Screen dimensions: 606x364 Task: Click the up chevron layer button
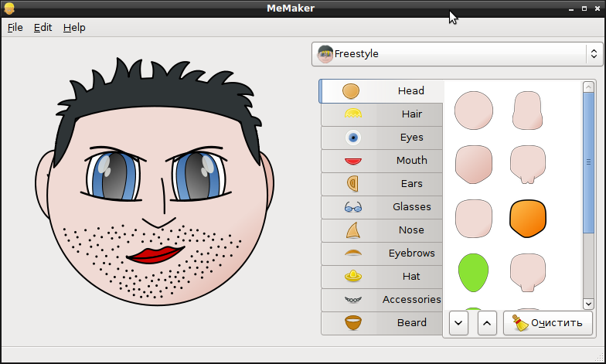point(487,323)
